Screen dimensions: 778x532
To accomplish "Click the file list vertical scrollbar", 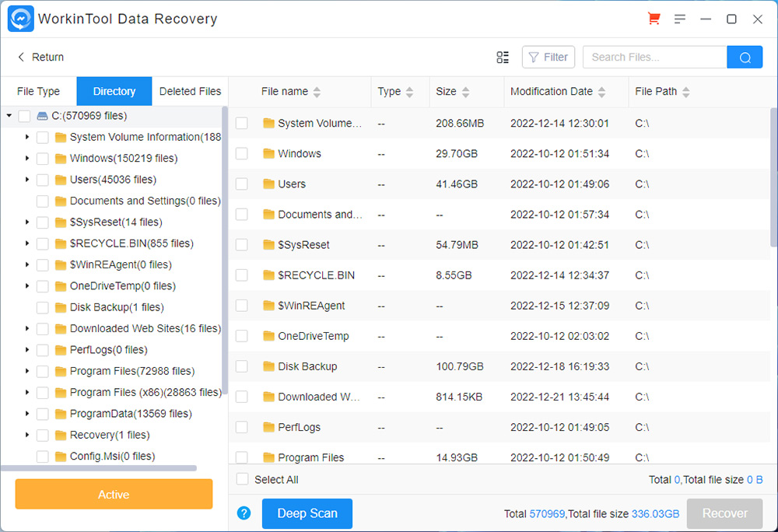I will coord(774,177).
